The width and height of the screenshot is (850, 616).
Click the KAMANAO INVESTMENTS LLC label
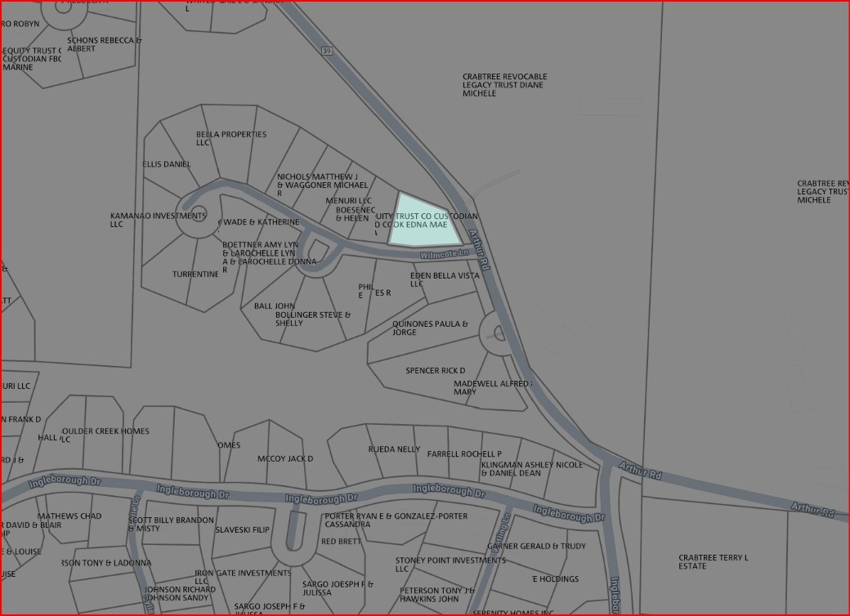point(159,220)
